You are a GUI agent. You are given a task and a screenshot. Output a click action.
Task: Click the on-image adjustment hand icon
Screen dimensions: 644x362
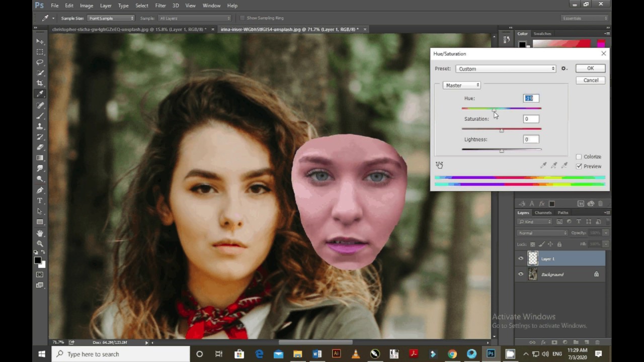439,165
